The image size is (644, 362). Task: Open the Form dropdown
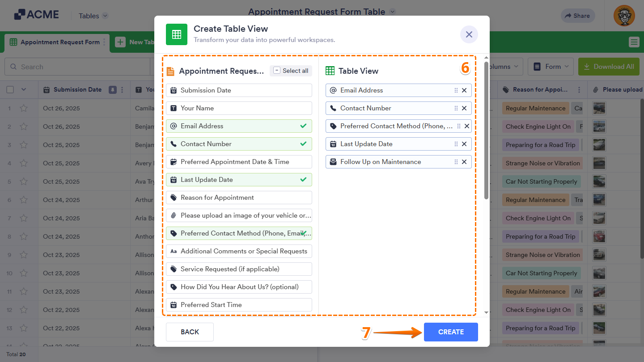(551, 66)
